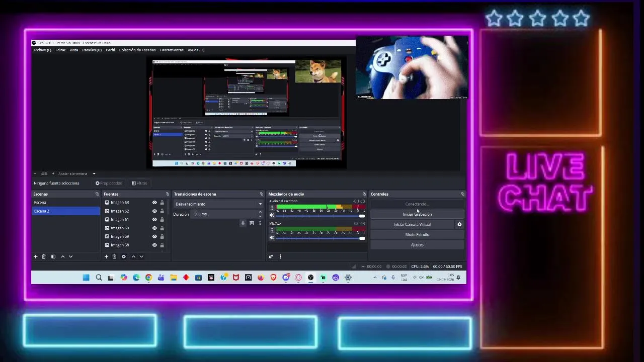The width and height of the screenshot is (644, 362).
Task: Open source properties gear in the Fuentes toolbar
Action: pos(124,257)
